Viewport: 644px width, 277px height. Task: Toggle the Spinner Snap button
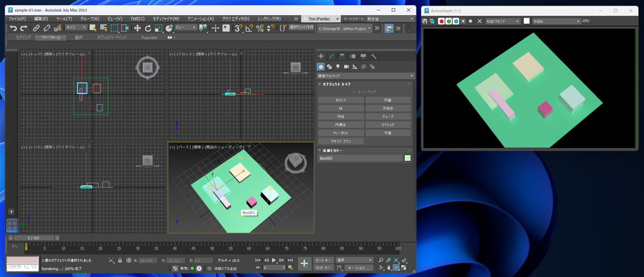coord(270,28)
